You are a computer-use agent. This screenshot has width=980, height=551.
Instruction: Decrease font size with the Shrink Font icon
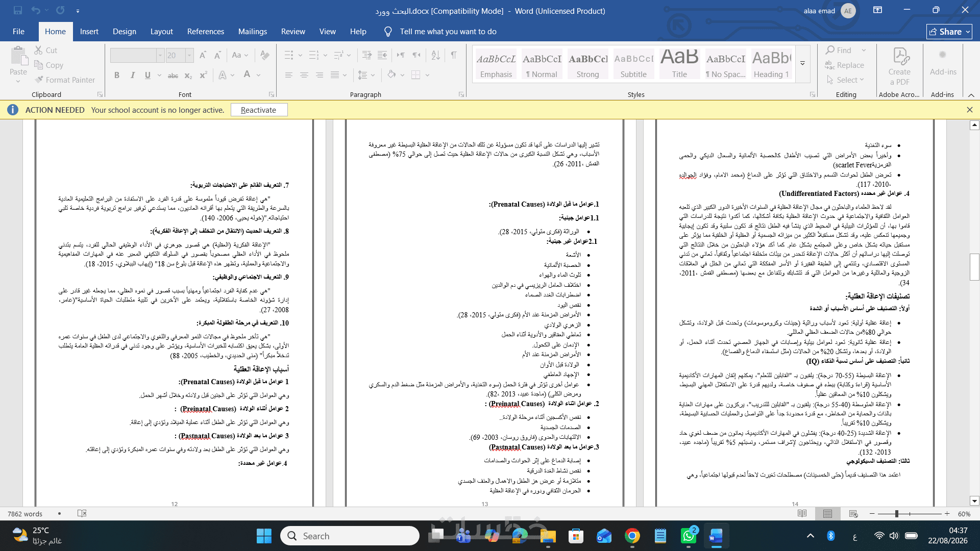tap(218, 55)
